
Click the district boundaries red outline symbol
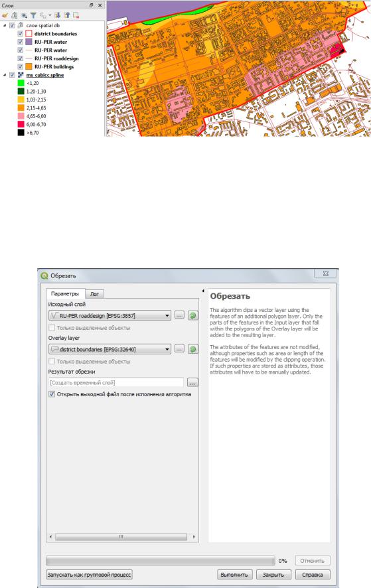29,34
